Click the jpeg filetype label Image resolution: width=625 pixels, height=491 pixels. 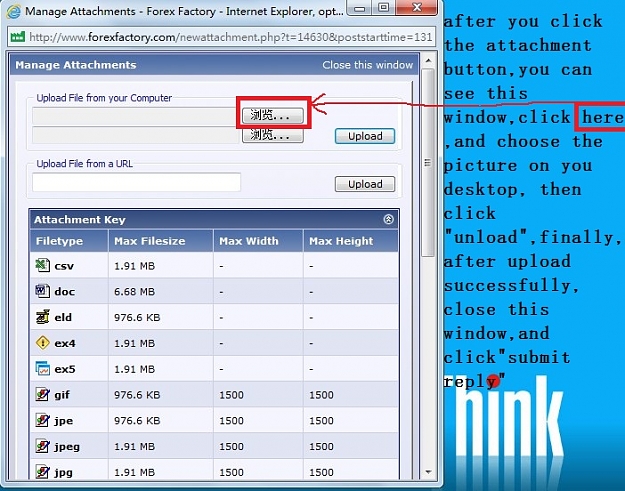coord(67,447)
